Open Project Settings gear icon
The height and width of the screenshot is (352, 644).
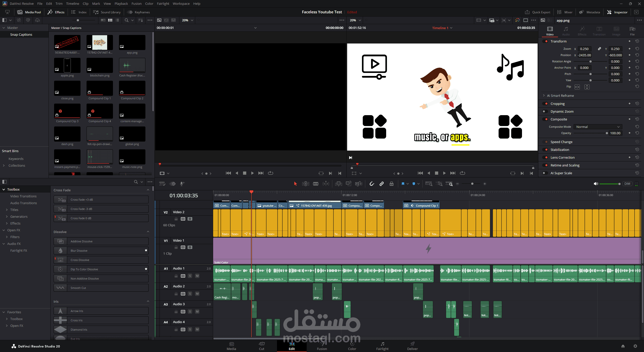(x=635, y=346)
